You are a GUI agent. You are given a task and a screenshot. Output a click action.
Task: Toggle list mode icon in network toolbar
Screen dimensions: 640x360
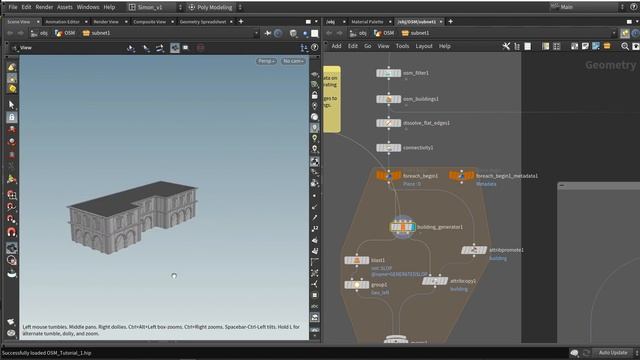coord(517,46)
